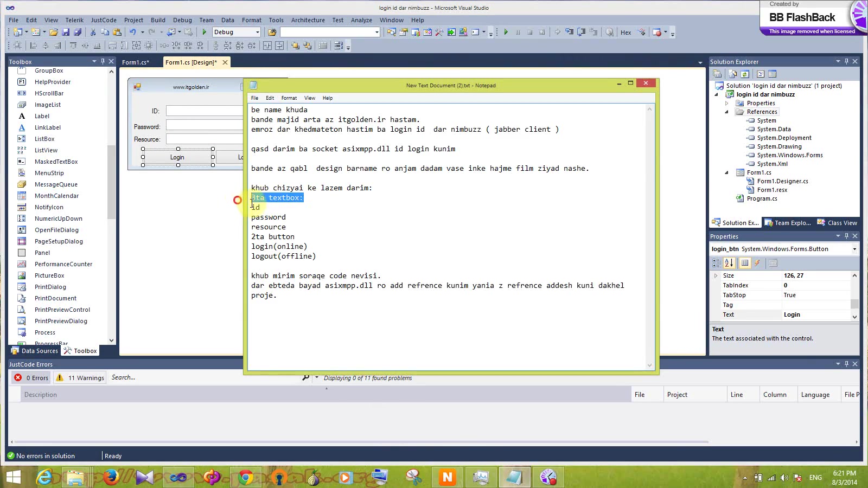868x488 pixels.
Task: Click the JustCode Errors search field
Action: [x=206, y=377]
